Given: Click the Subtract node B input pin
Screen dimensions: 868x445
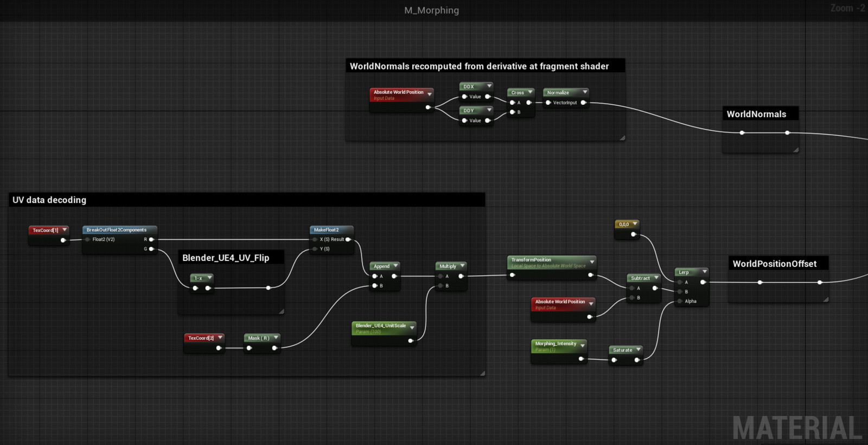Looking at the screenshot, I should pyautogui.click(x=632, y=297).
